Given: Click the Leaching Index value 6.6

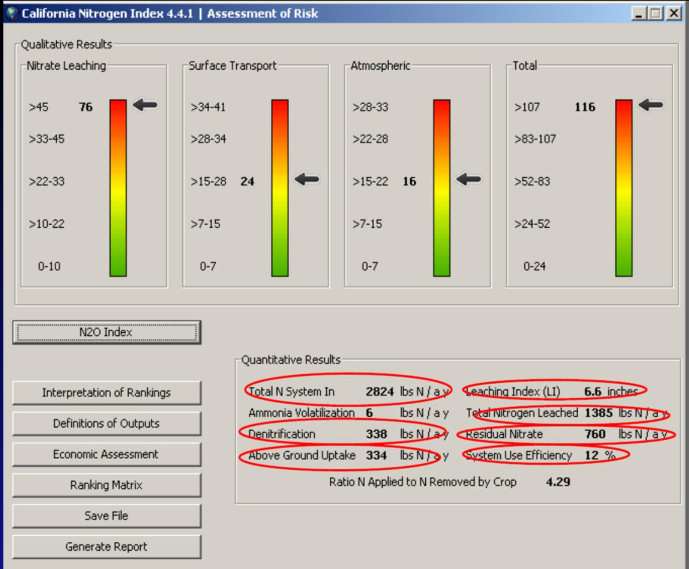Looking at the screenshot, I should tap(593, 391).
